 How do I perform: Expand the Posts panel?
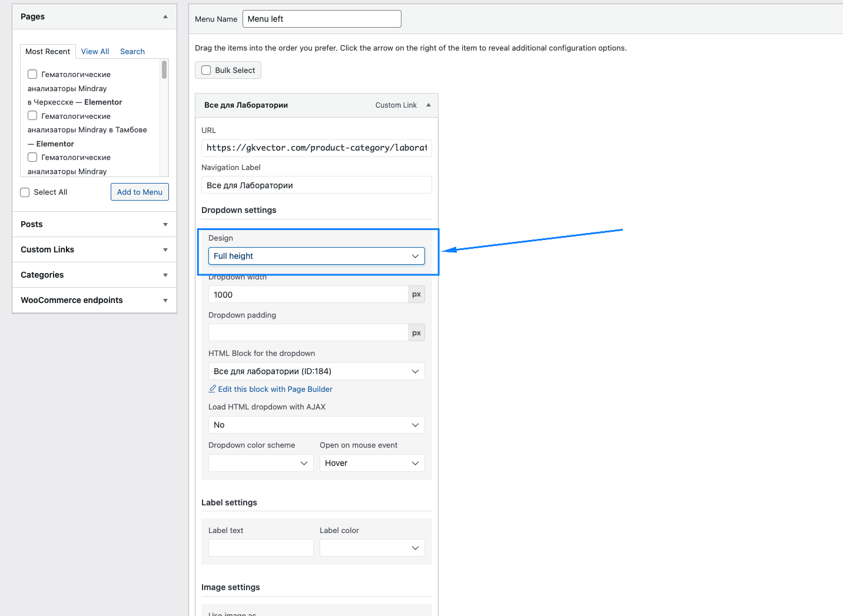click(165, 224)
